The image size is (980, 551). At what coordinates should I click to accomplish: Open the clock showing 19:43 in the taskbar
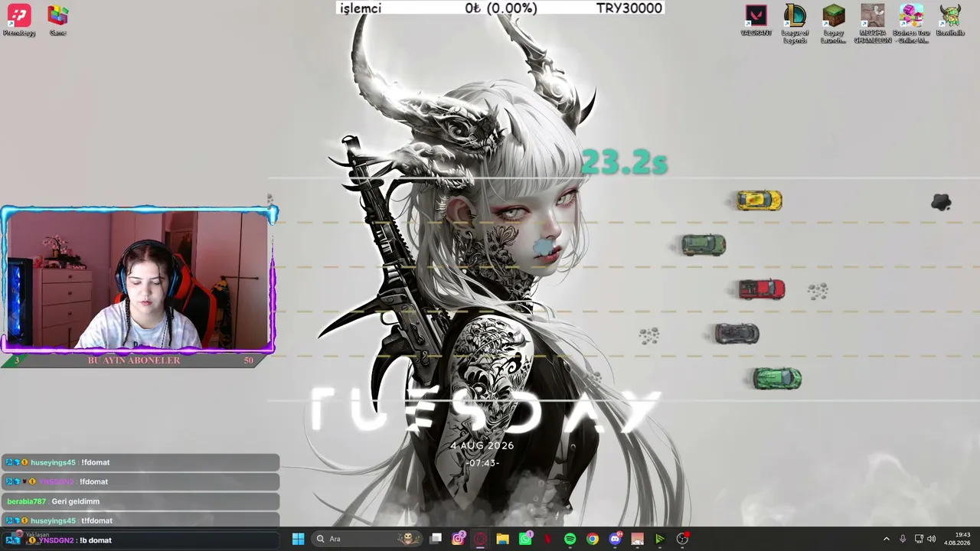click(958, 539)
